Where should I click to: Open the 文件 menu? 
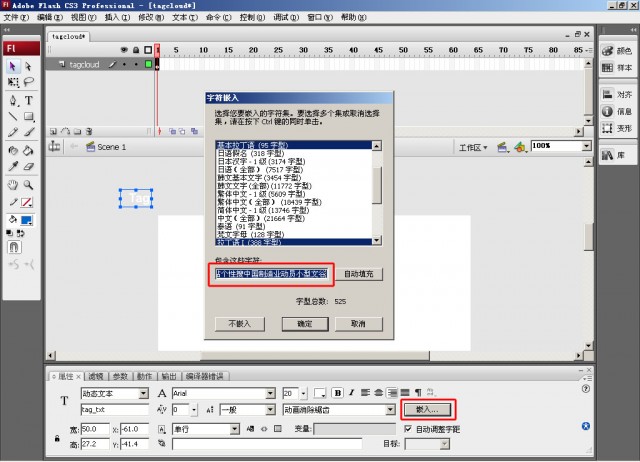pyautogui.click(x=16, y=17)
